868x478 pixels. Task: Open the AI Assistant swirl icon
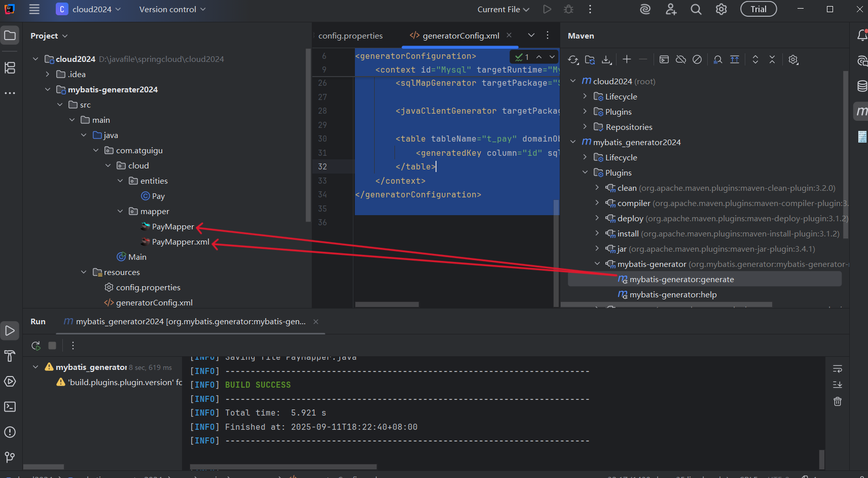[645, 9]
